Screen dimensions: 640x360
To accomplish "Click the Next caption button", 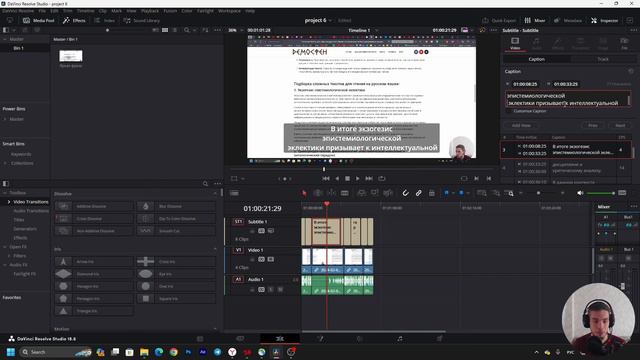I will click(x=620, y=126).
